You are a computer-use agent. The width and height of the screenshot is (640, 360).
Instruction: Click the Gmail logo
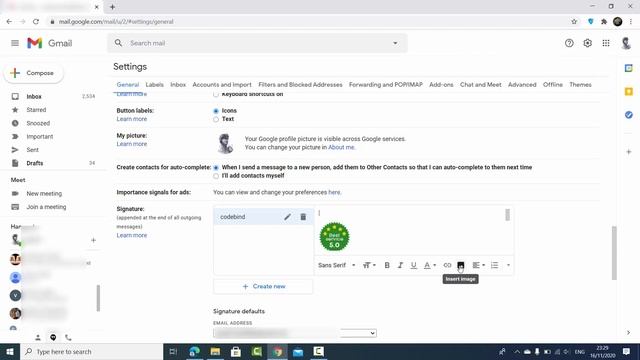click(x=49, y=43)
